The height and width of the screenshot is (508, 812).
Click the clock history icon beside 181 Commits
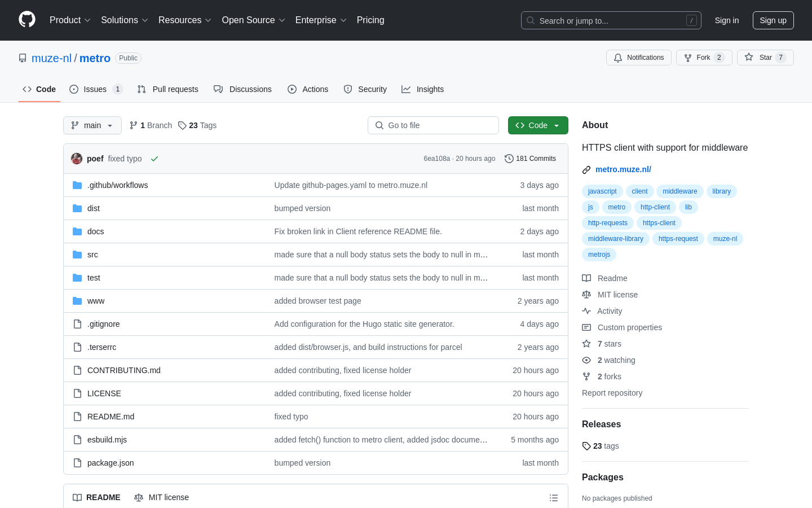[509, 159]
